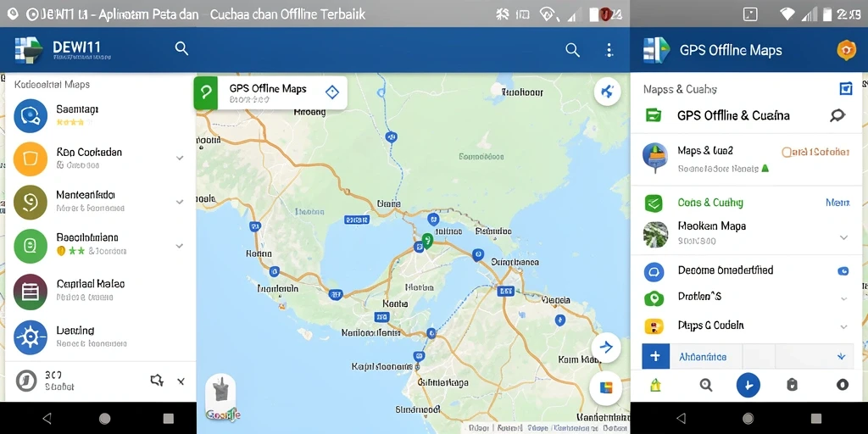Tap search icon in right panel bottom navigation
This screenshot has height=434, width=868.
click(706, 385)
